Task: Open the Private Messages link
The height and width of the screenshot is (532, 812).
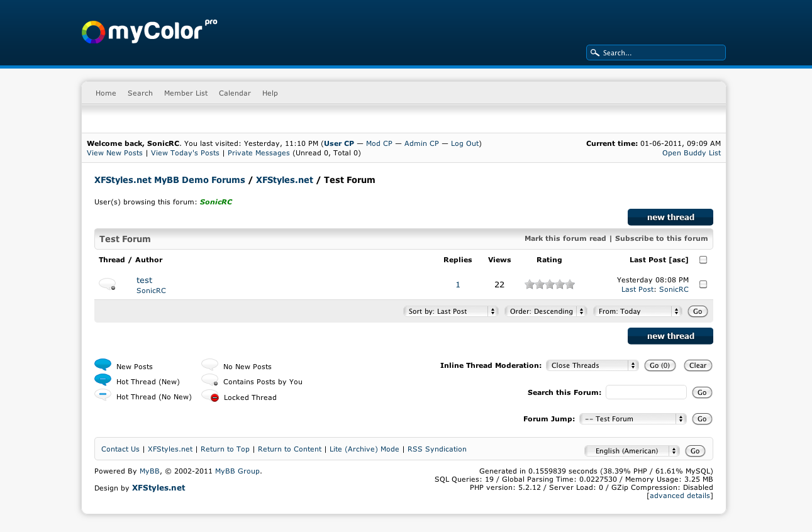Action: (259, 153)
